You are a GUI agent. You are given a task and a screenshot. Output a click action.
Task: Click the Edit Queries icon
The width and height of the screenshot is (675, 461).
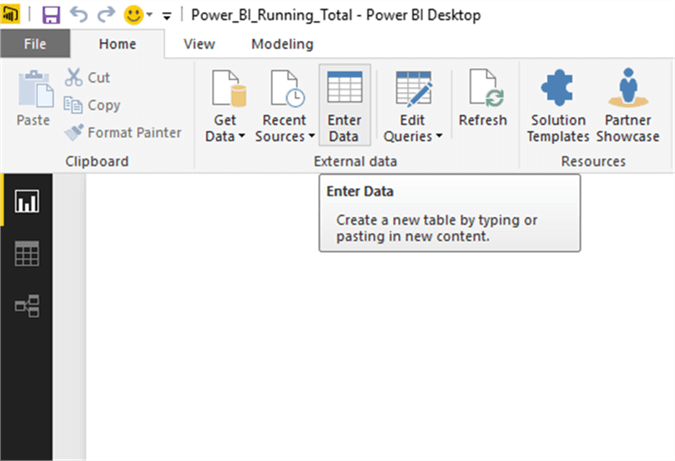pyautogui.click(x=414, y=88)
